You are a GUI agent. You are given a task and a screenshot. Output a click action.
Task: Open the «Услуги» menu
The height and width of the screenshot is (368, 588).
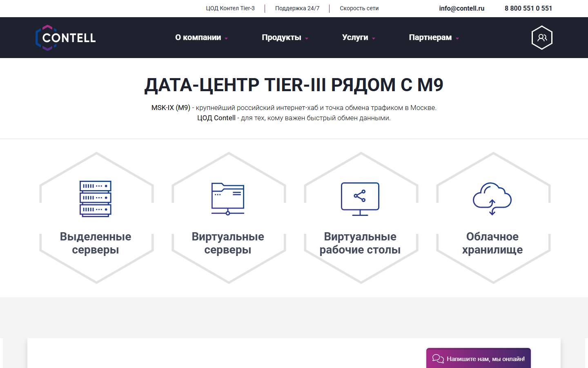355,38
